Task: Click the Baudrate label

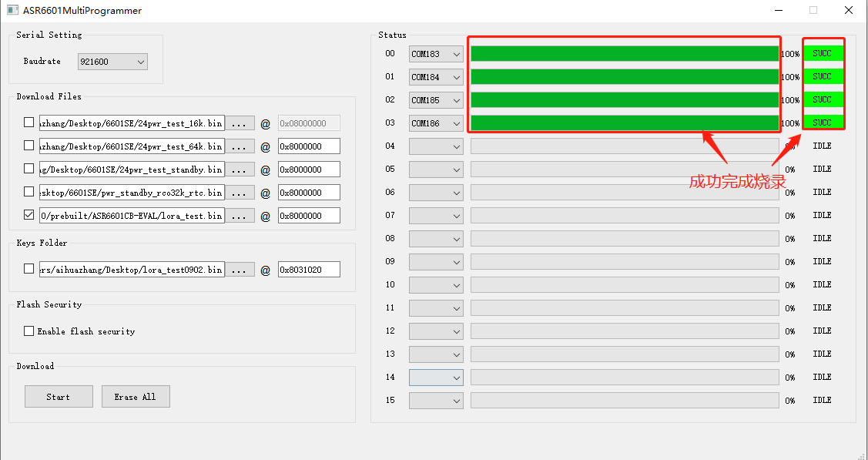Action: [42, 62]
